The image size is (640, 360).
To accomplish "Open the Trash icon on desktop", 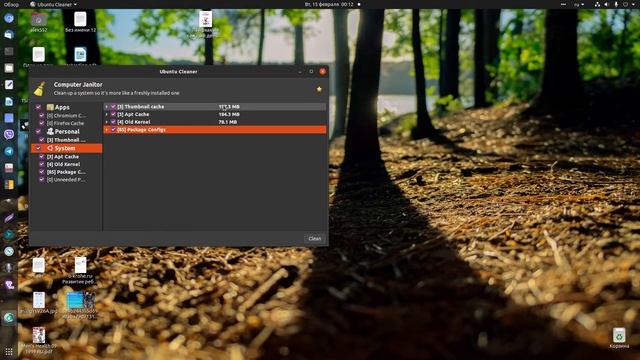I will pyautogui.click(x=619, y=336).
